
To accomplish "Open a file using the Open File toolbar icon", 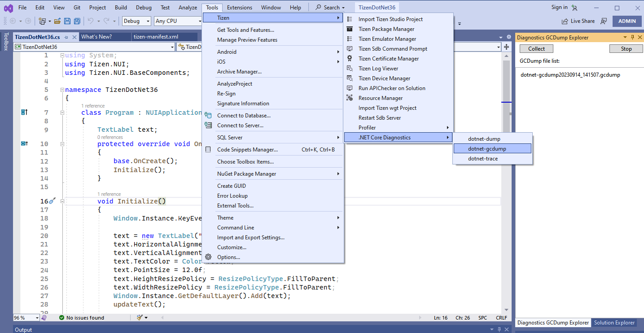I will point(57,21).
